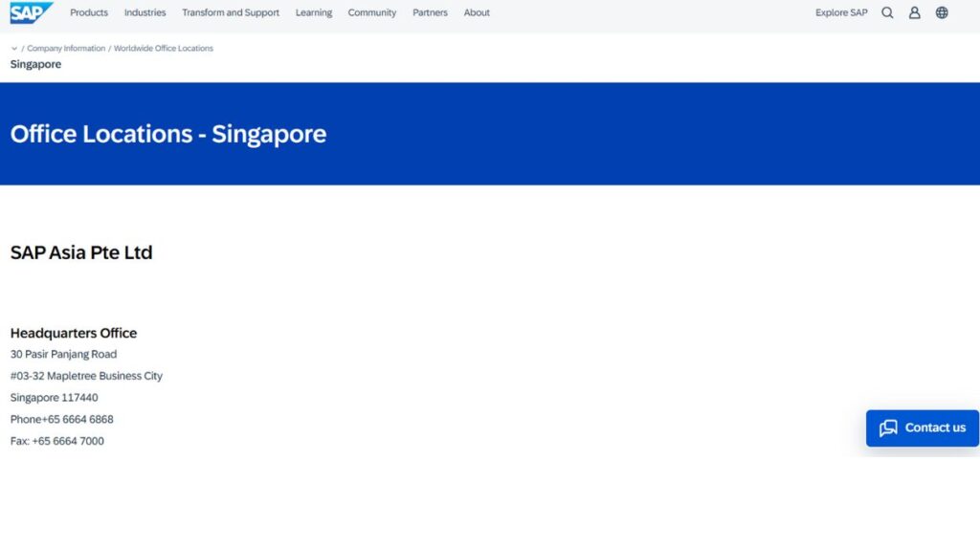Click the Fax +65 6664 7000 text
980x548 pixels.
point(56,441)
